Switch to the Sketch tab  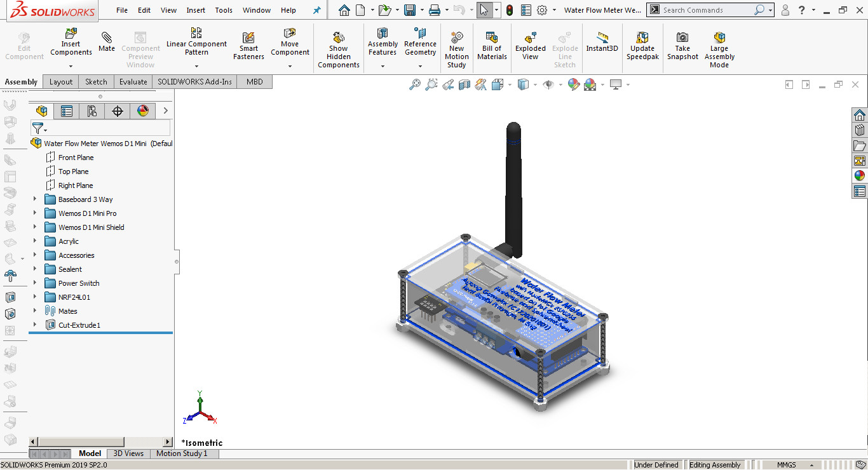click(97, 82)
